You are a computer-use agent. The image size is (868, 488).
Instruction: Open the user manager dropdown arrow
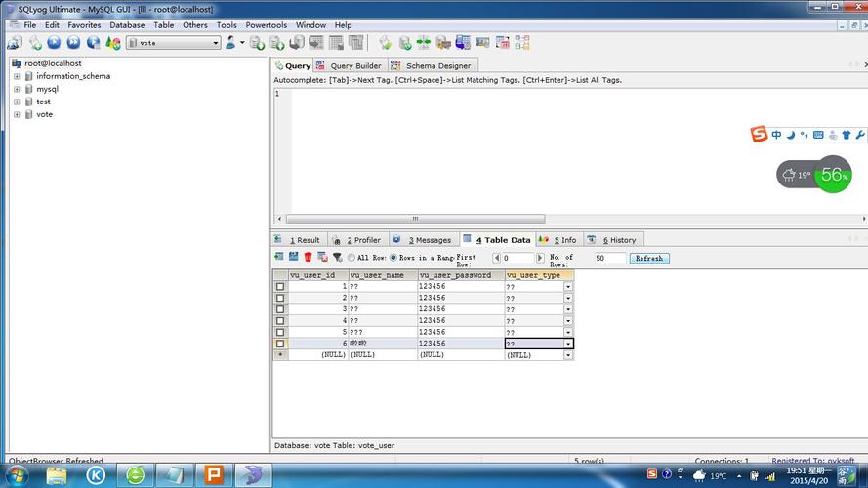tap(242, 43)
